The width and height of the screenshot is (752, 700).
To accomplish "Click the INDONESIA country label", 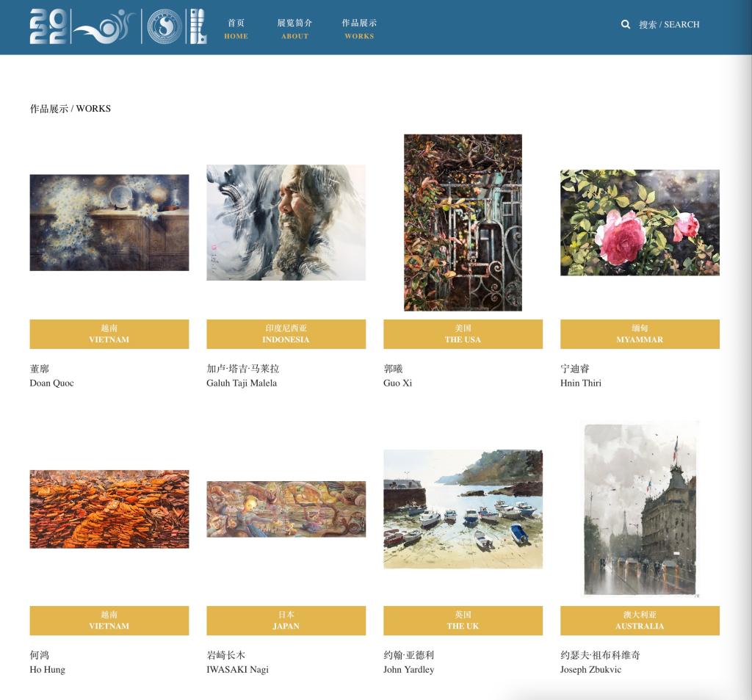I will (286, 334).
